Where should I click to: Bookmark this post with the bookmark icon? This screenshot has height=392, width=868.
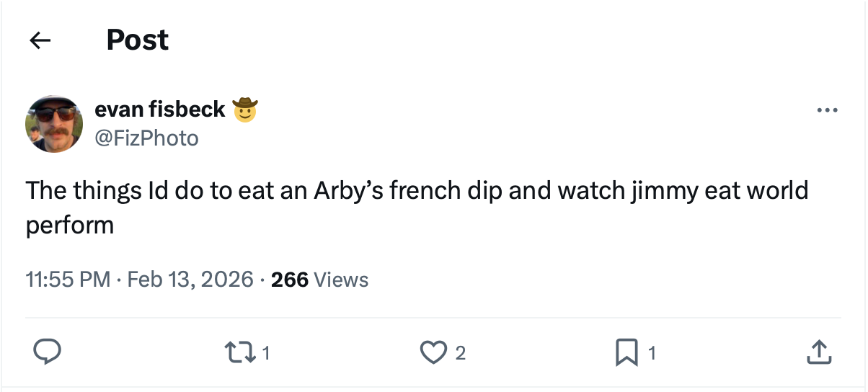pos(624,352)
